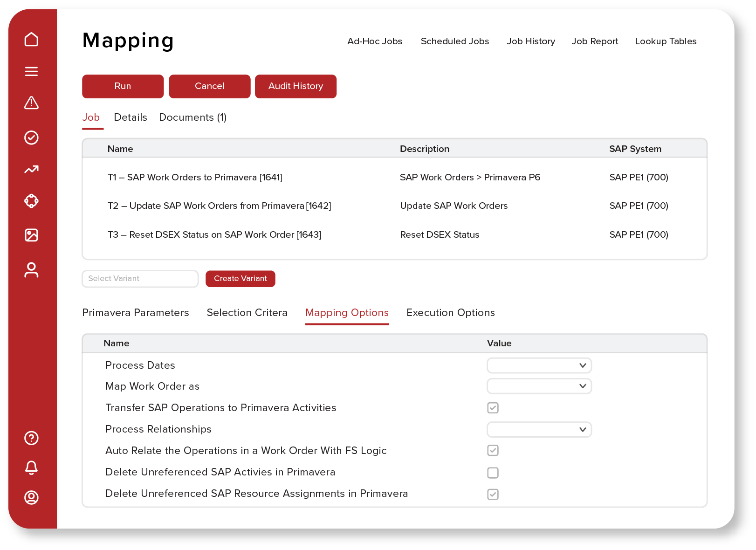
Task: Expand the Process Dates dropdown
Action: coord(539,365)
